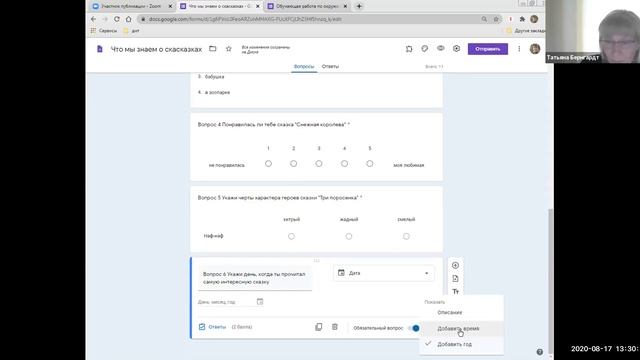Open the Сервисы bookmarks shortcut
This screenshot has height=360, width=640.
(104, 31)
